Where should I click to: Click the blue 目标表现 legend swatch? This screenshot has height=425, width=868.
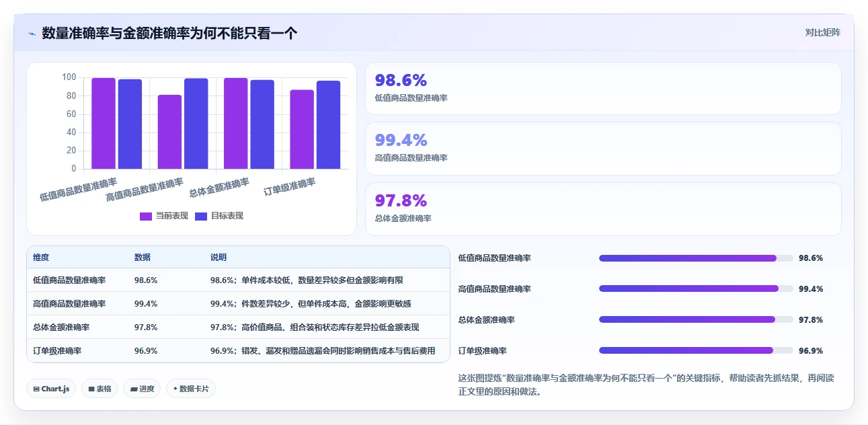point(201,216)
